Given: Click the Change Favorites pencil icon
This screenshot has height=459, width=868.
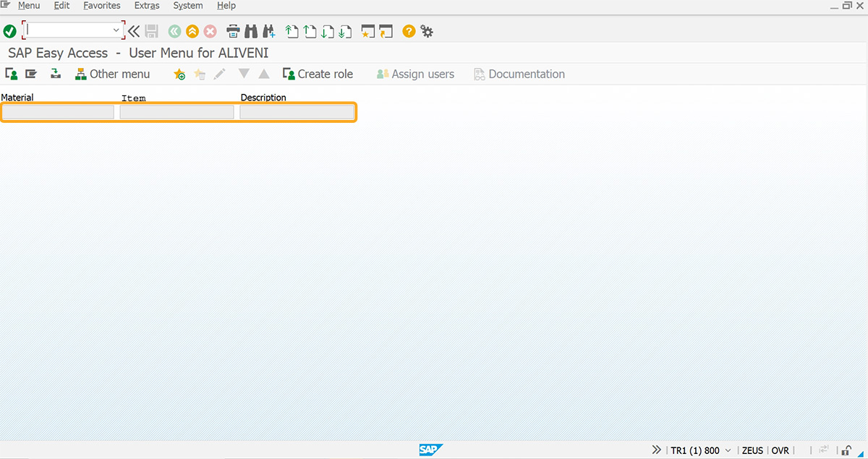Looking at the screenshot, I should (220, 74).
